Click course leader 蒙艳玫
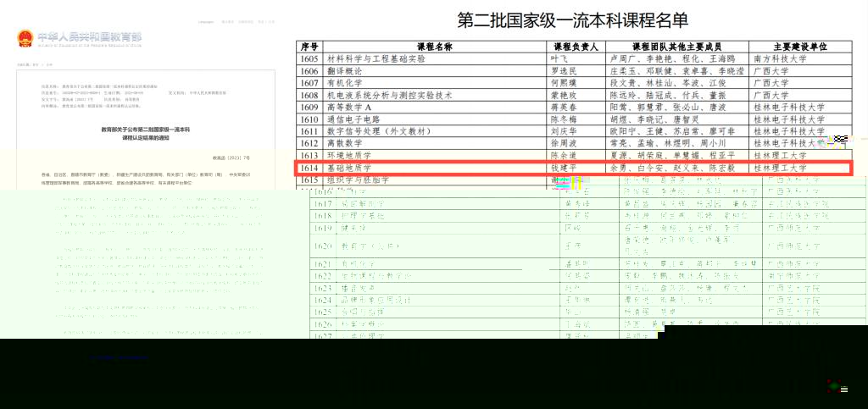 564,95
